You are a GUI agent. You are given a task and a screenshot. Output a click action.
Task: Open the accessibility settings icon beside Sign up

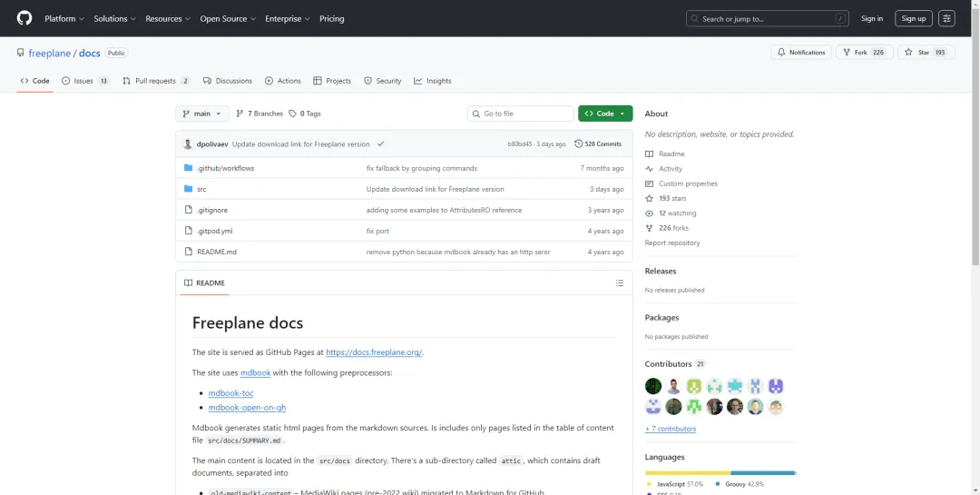click(x=946, y=19)
